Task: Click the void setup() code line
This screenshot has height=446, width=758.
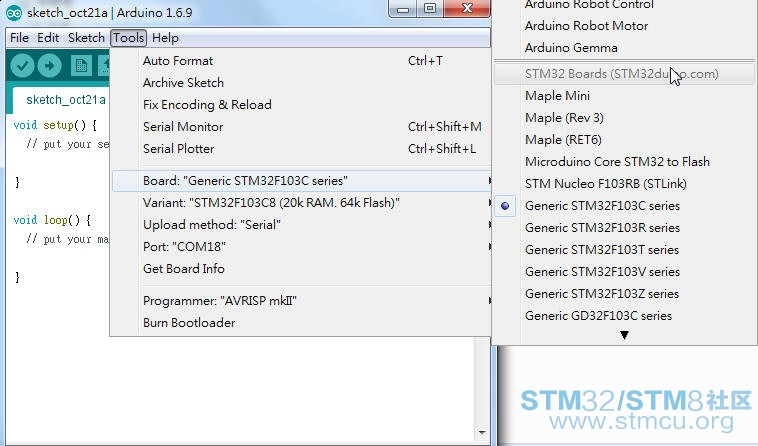Action: (x=55, y=125)
